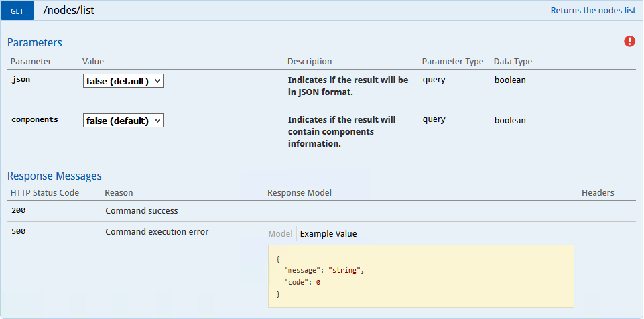
Task: Click the blue GET method badge
Action: [x=17, y=11]
